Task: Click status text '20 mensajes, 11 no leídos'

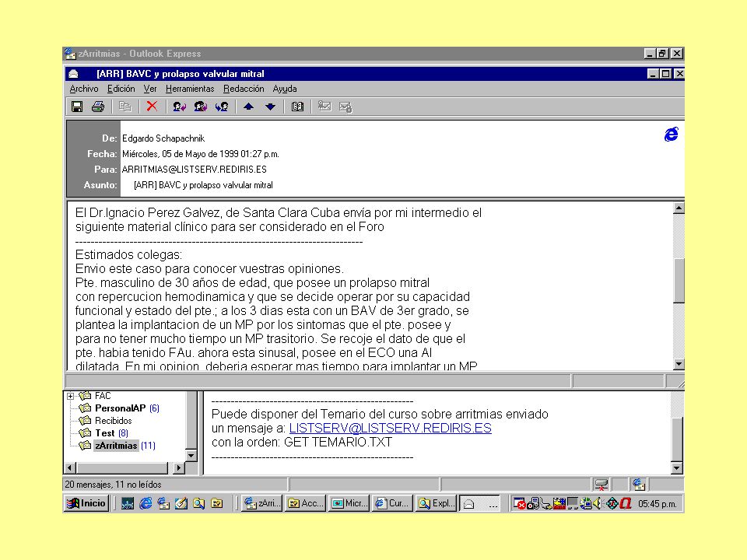Action: tap(114, 485)
